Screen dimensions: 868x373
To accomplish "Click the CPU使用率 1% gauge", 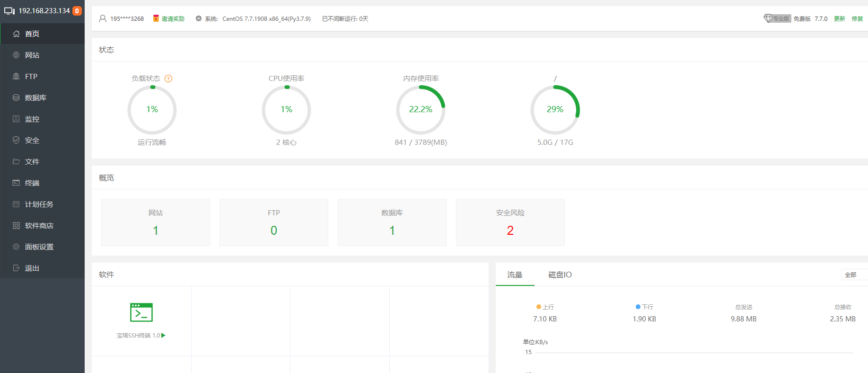I will (x=286, y=110).
